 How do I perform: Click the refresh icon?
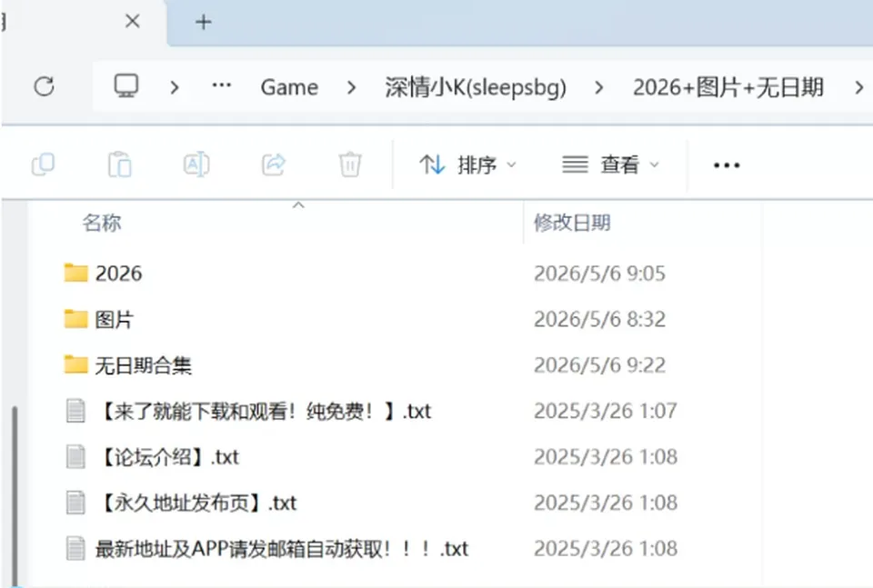44,86
